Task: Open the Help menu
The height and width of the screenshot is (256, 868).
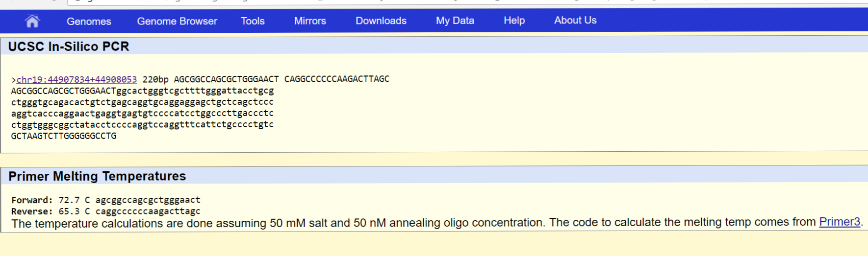Action: pos(514,21)
